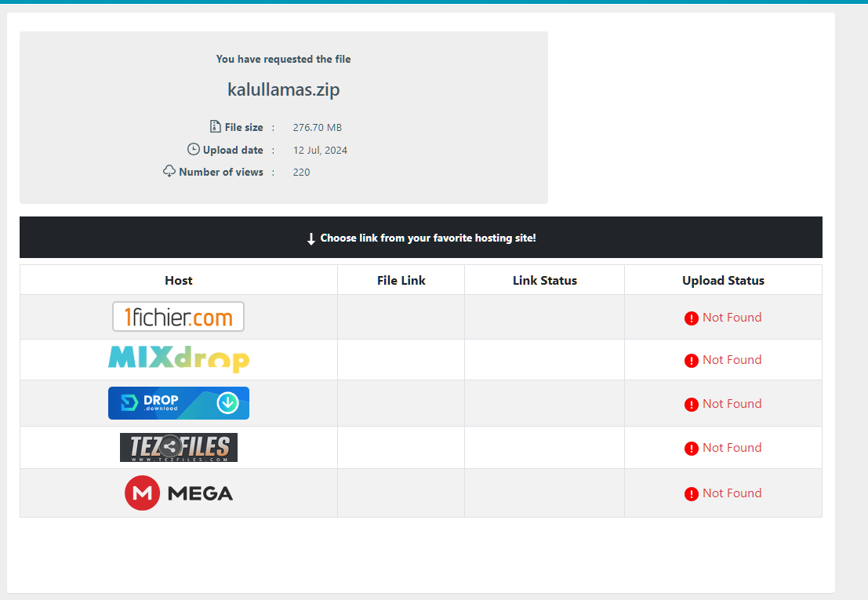Viewport: 868px width, 600px height.
Task: Select the File Link column header
Action: (401, 280)
